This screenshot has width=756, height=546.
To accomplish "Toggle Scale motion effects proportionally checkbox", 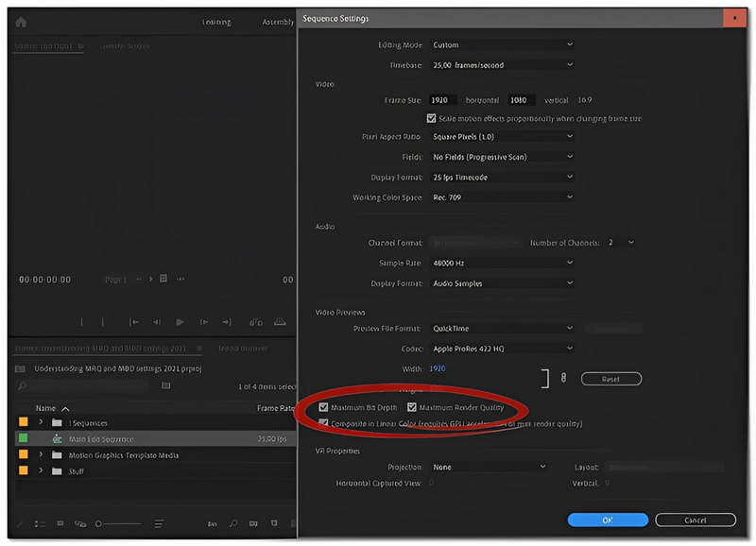I will pyautogui.click(x=432, y=118).
